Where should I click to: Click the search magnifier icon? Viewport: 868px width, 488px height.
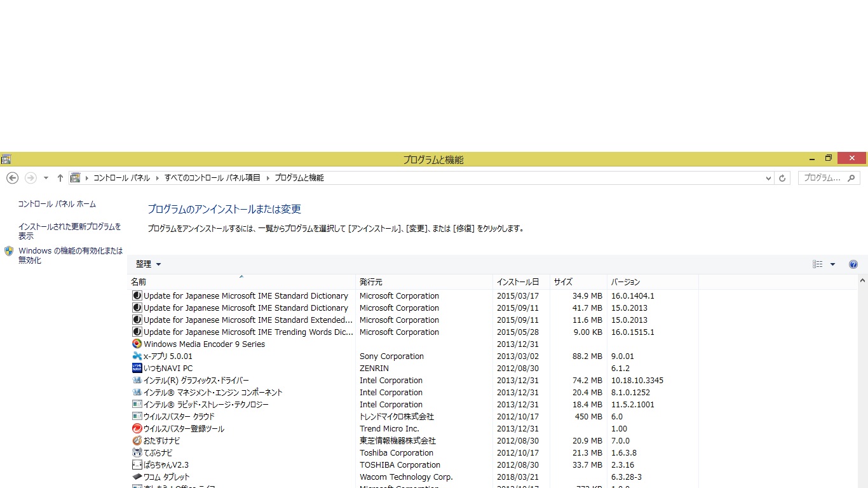click(851, 178)
